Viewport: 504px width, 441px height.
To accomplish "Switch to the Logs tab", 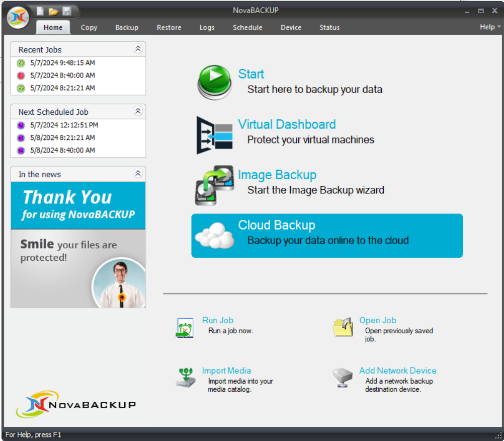I will [x=207, y=28].
